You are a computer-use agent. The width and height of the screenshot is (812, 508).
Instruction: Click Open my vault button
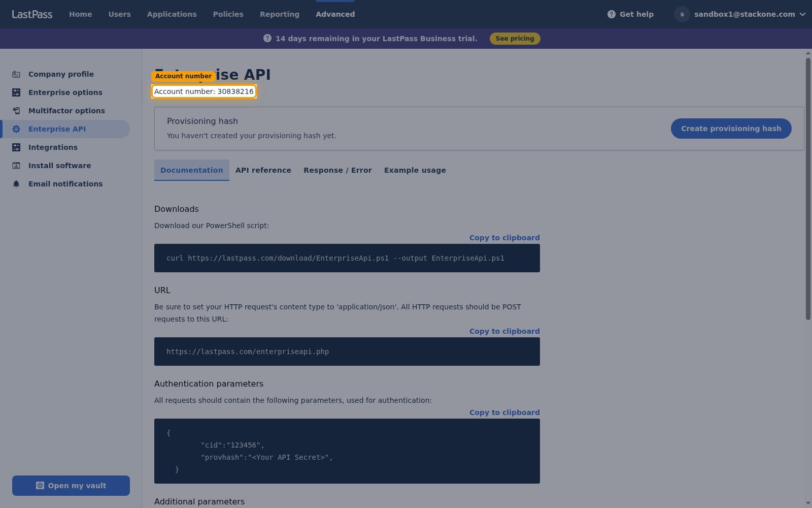pos(71,486)
